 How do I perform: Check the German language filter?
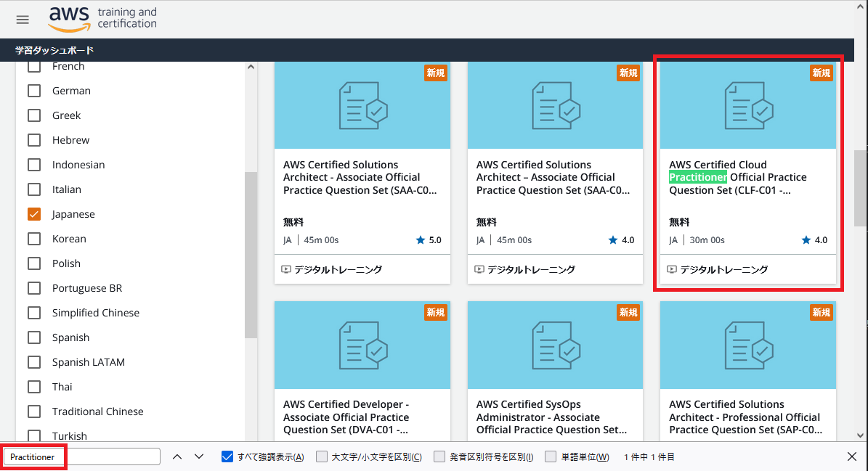[x=34, y=91]
